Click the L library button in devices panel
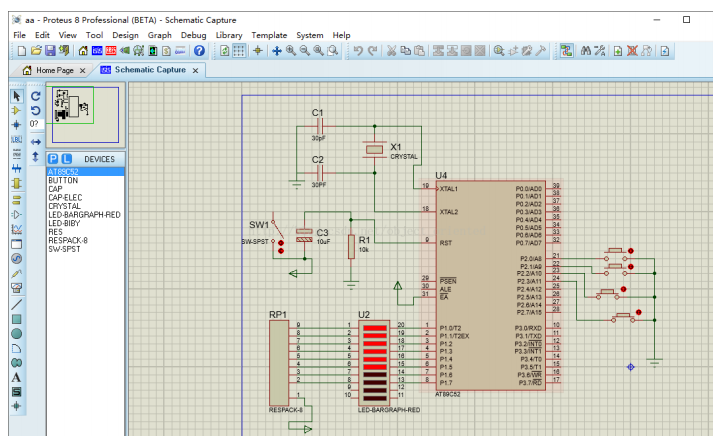This screenshot has width=713, height=446. (66, 159)
